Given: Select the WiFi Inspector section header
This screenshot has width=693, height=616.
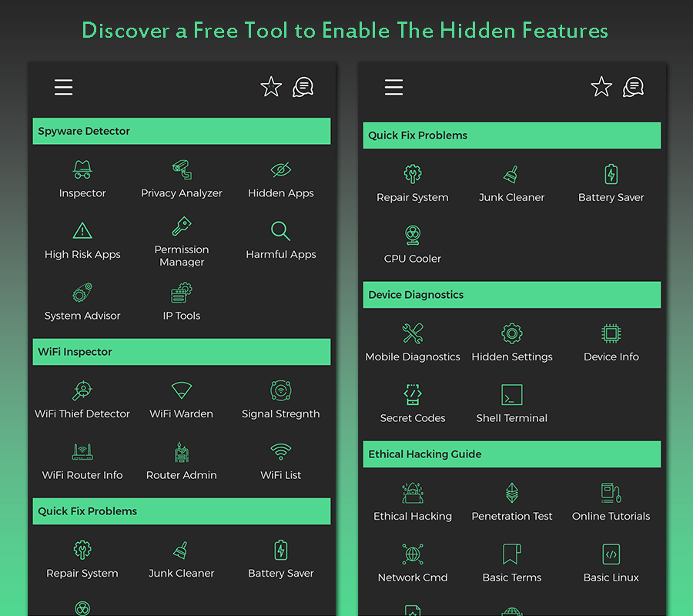Looking at the screenshot, I should [x=182, y=352].
